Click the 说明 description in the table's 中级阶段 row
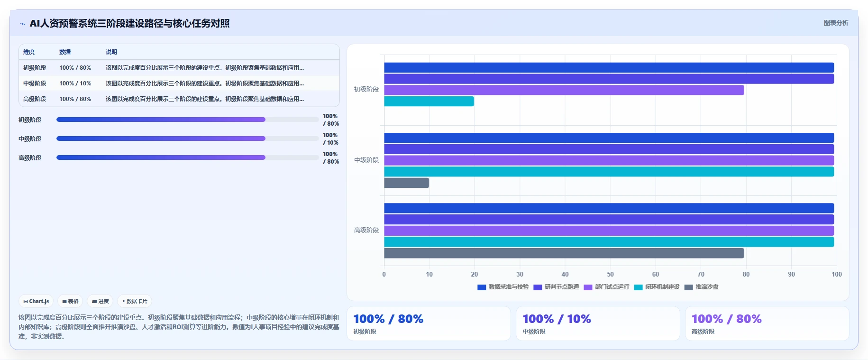This screenshot has height=360, width=868. pyautogui.click(x=205, y=83)
